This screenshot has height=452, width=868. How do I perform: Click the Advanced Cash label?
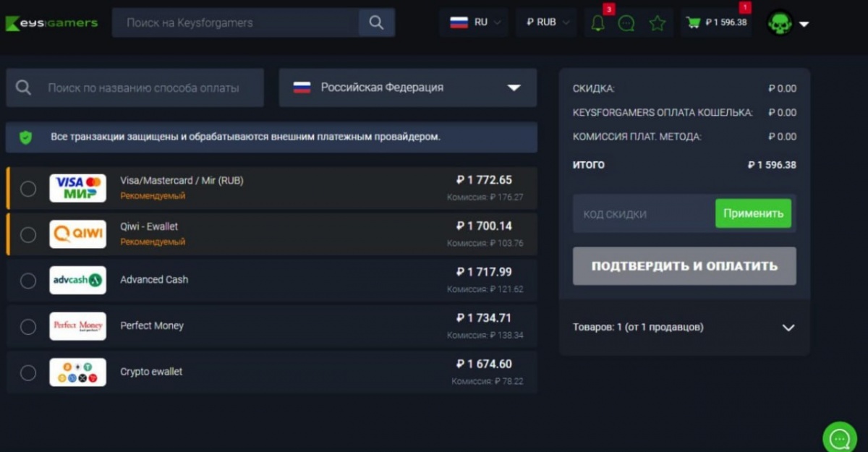click(x=154, y=280)
